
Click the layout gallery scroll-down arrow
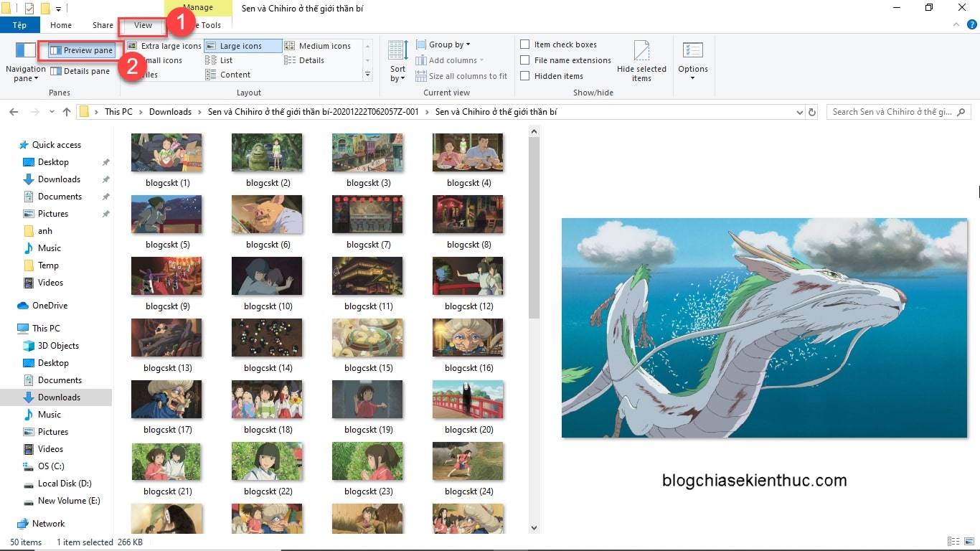click(x=368, y=60)
